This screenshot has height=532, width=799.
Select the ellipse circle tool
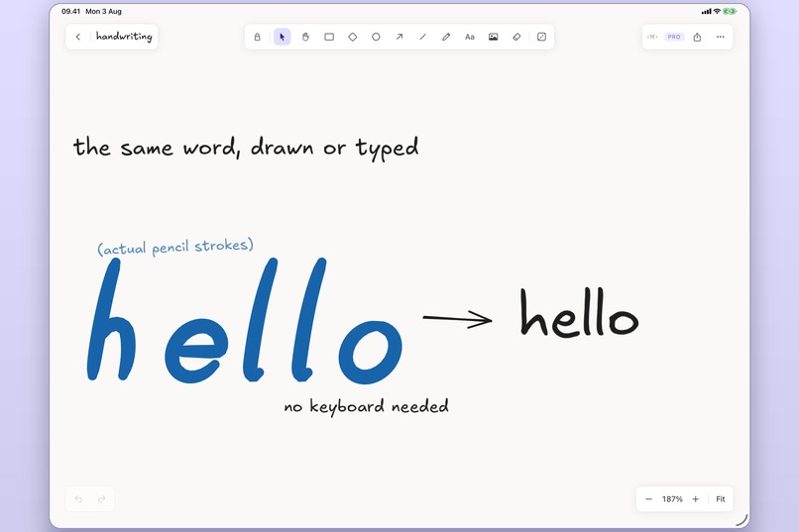[x=376, y=37]
